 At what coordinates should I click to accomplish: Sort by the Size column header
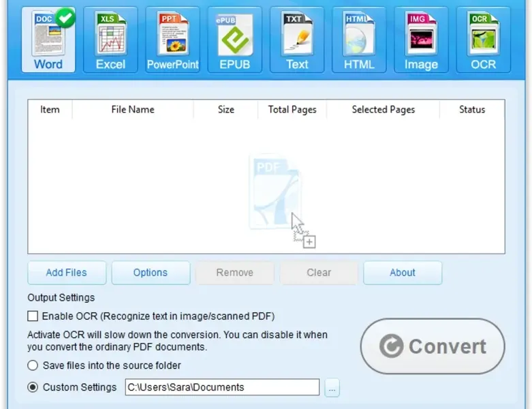225,109
